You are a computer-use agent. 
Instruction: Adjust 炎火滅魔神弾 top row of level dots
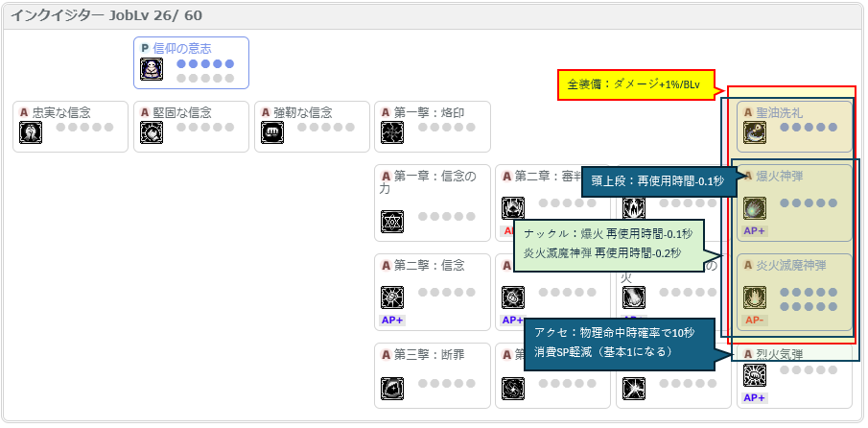pyautogui.click(x=809, y=293)
